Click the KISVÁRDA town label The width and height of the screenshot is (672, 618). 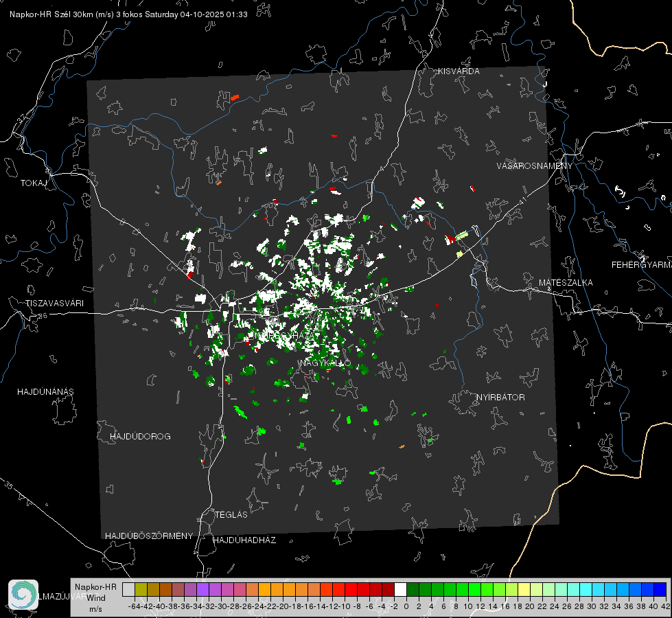tap(459, 71)
